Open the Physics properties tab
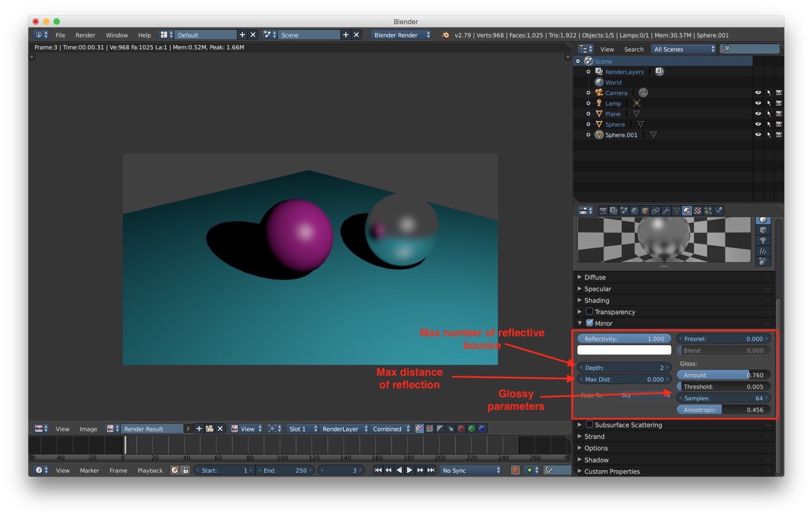This screenshot has width=812, height=517. click(719, 210)
